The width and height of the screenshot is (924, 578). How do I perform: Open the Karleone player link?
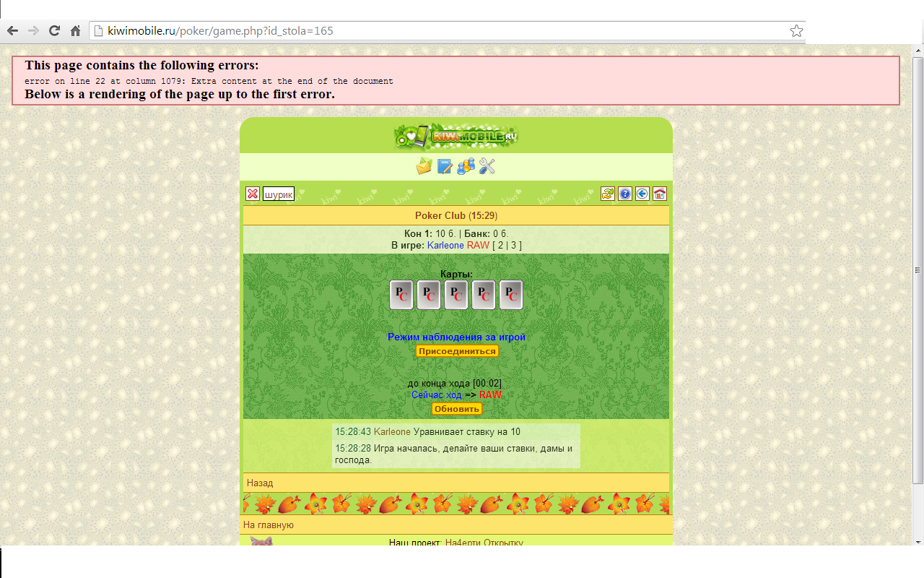pyautogui.click(x=445, y=246)
